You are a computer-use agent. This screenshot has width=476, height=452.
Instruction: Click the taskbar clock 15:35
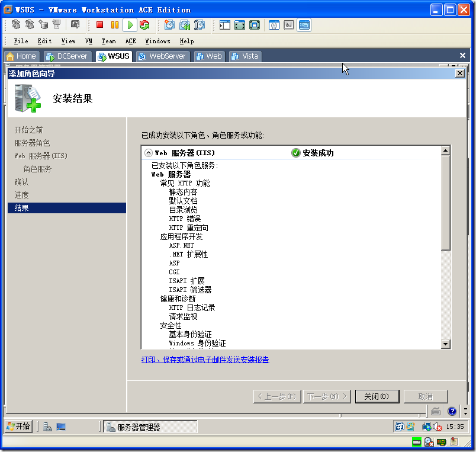[455, 427]
